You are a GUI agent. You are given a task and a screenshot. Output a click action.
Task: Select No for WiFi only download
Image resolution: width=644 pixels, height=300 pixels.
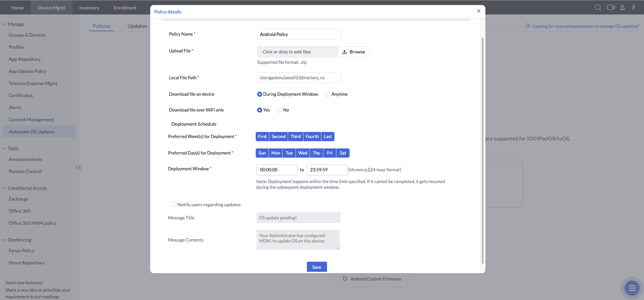[280, 110]
